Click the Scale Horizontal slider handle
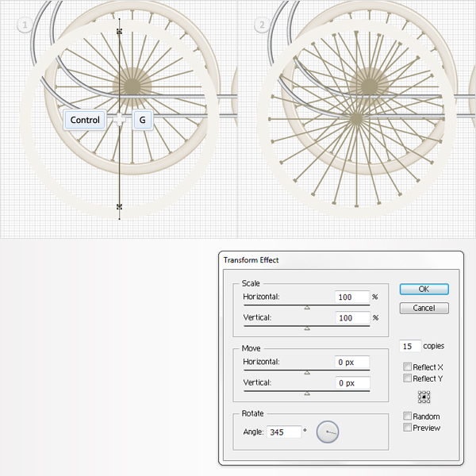 point(307,308)
